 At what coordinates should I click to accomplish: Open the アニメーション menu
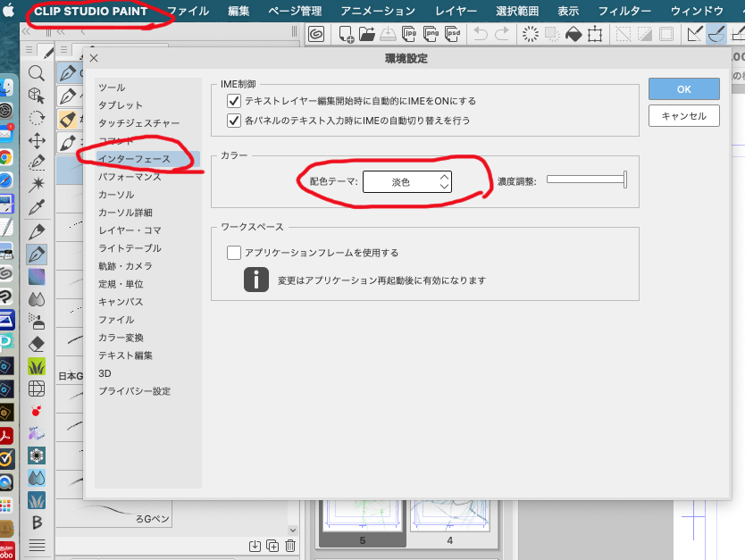click(x=378, y=11)
